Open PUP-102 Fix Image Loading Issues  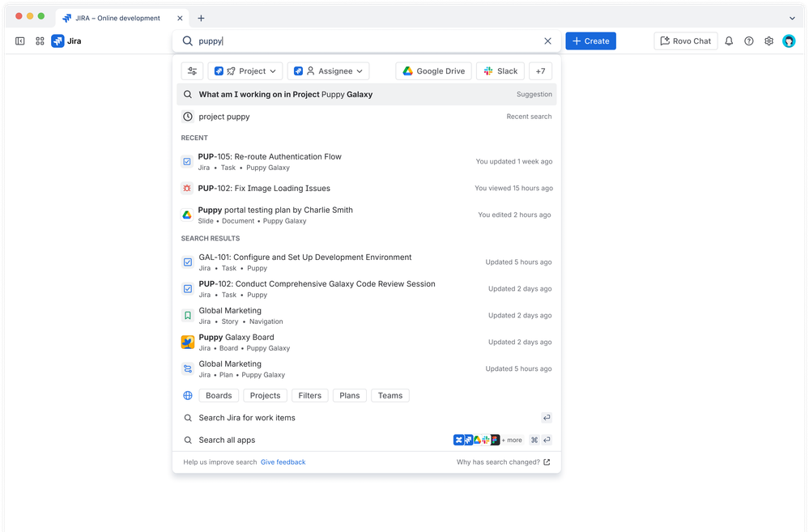coord(366,189)
